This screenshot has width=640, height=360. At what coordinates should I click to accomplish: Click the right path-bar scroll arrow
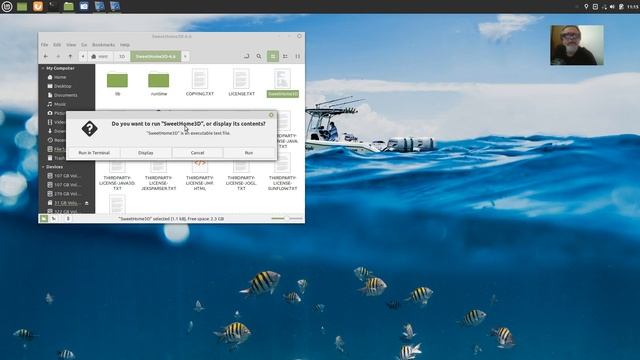185,56
